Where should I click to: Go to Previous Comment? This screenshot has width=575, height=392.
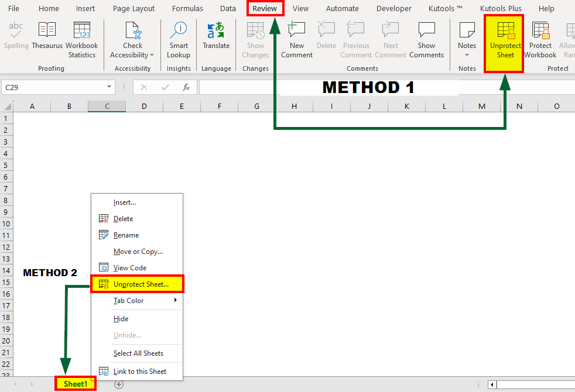click(356, 40)
